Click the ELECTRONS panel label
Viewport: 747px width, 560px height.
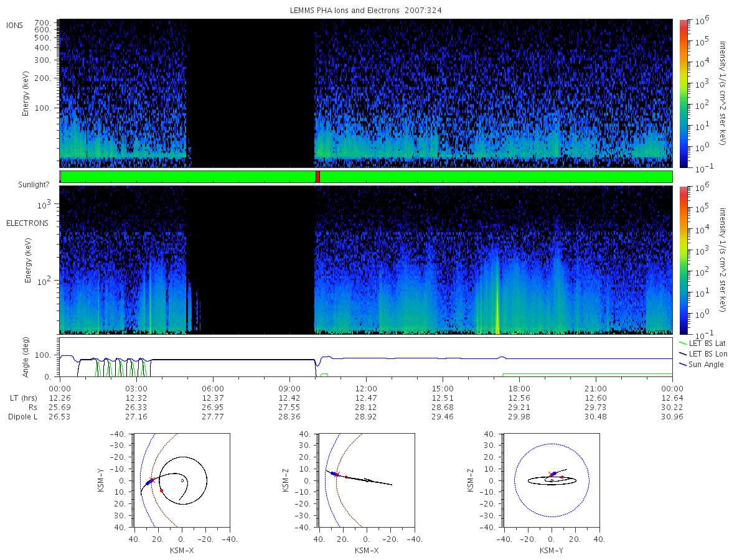(27, 223)
